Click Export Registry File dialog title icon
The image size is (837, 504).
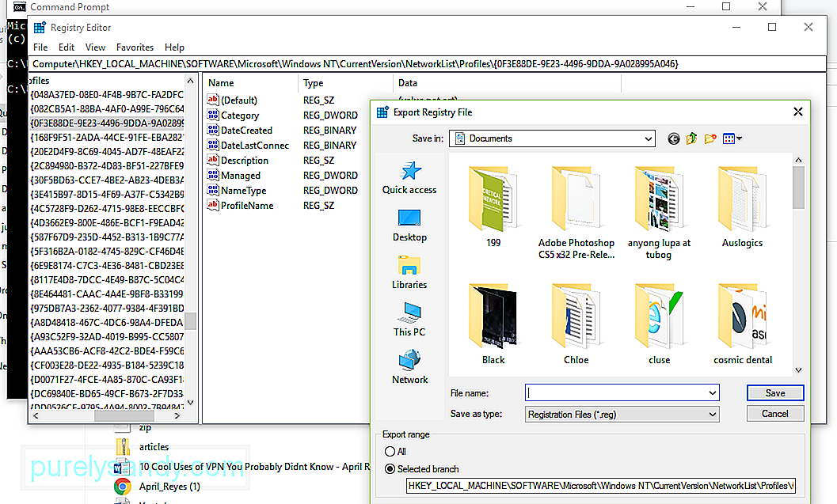click(x=382, y=112)
